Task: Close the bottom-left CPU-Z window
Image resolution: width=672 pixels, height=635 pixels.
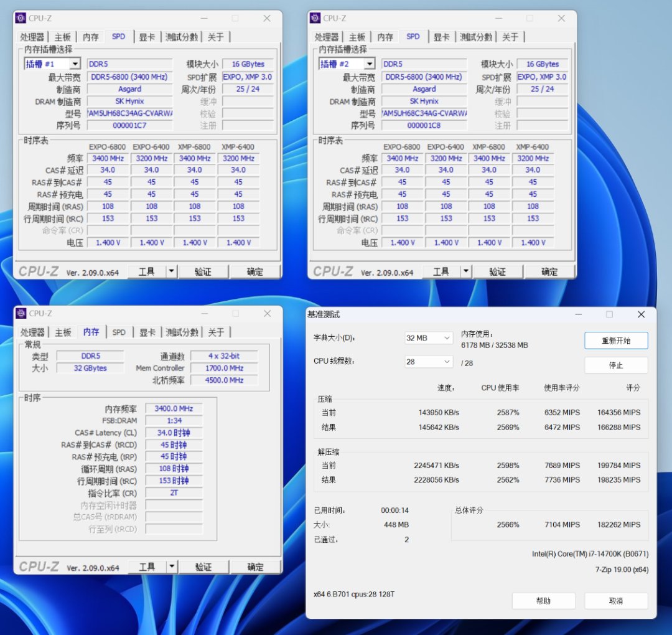Action: click(x=268, y=313)
